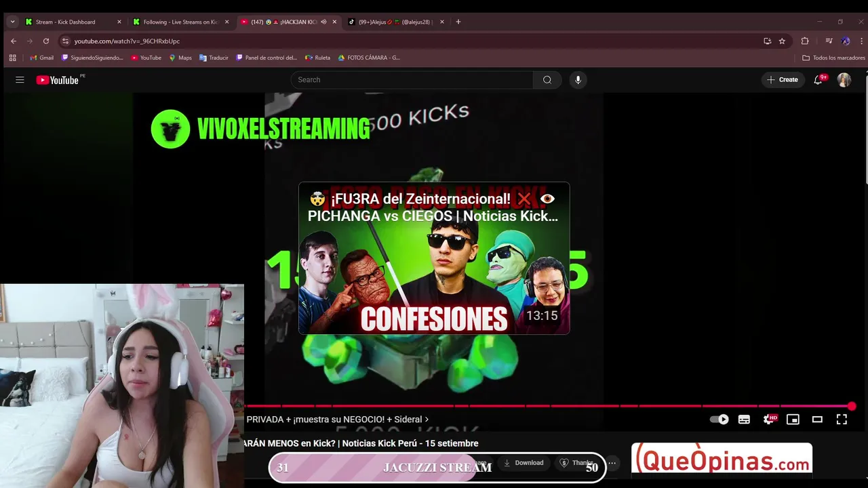The width and height of the screenshot is (868, 488).
Task: Open video settings gear icon
Action: [x=769, y=420]
